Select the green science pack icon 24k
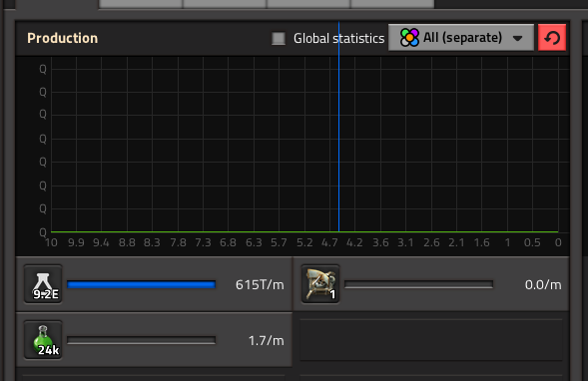588x381 pixels. click(x=43, y=340)
